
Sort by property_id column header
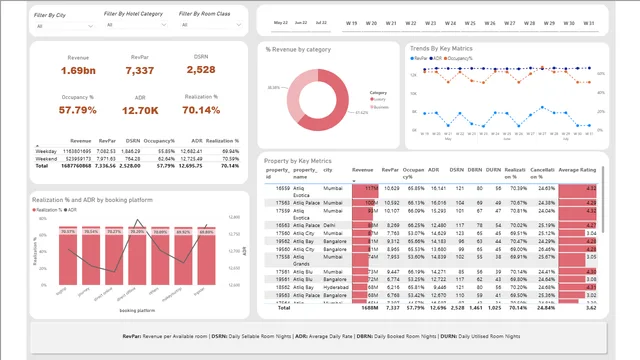(x=278, y=173)
